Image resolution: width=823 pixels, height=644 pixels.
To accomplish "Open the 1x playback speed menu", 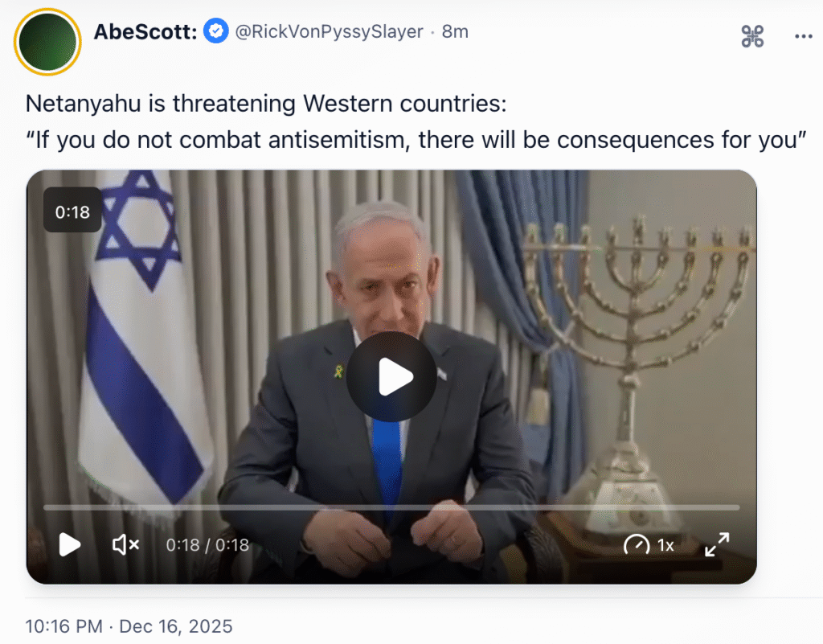I will pos(665,545).
